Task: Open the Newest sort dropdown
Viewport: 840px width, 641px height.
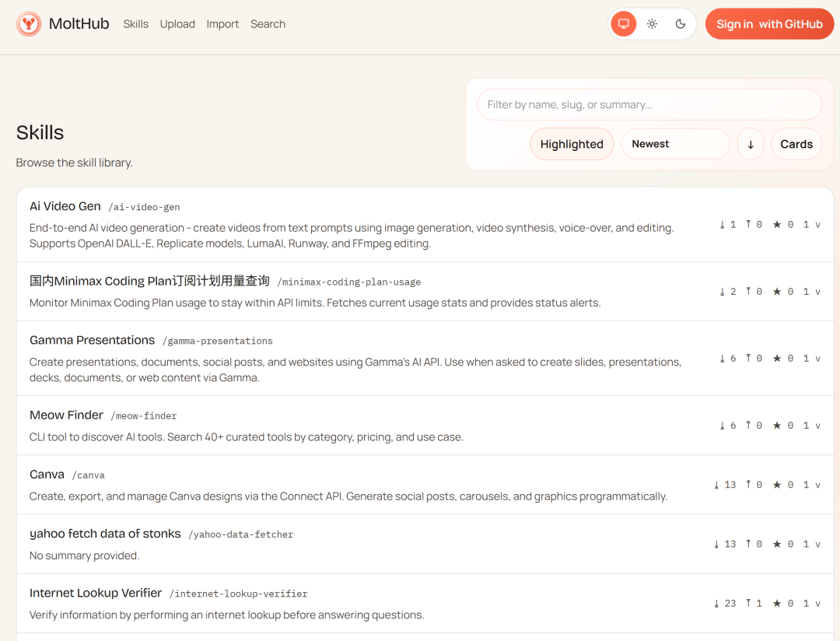Action: (676, 144)
